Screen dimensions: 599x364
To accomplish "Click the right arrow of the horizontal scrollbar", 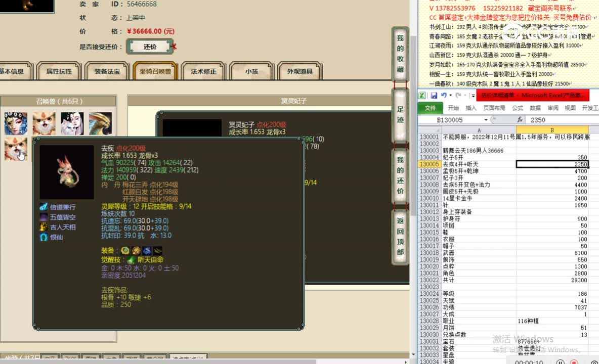I will [405, 361].
